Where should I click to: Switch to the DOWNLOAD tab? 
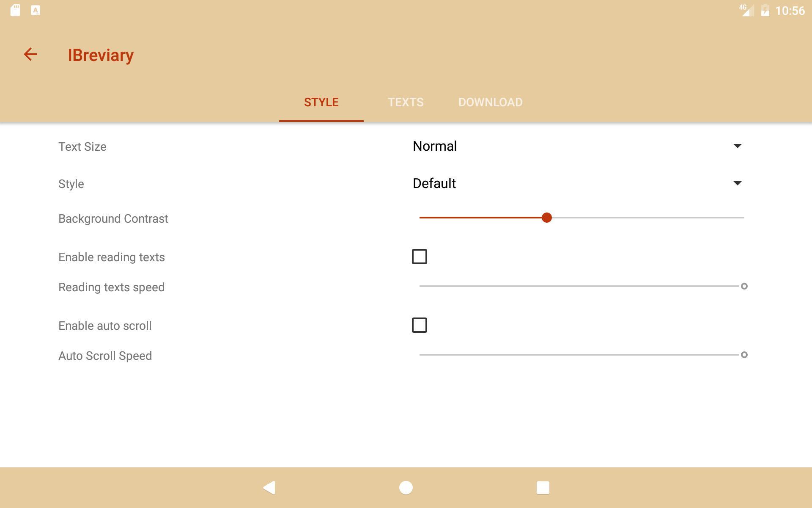pyautogui.click(x=491, y=102)
